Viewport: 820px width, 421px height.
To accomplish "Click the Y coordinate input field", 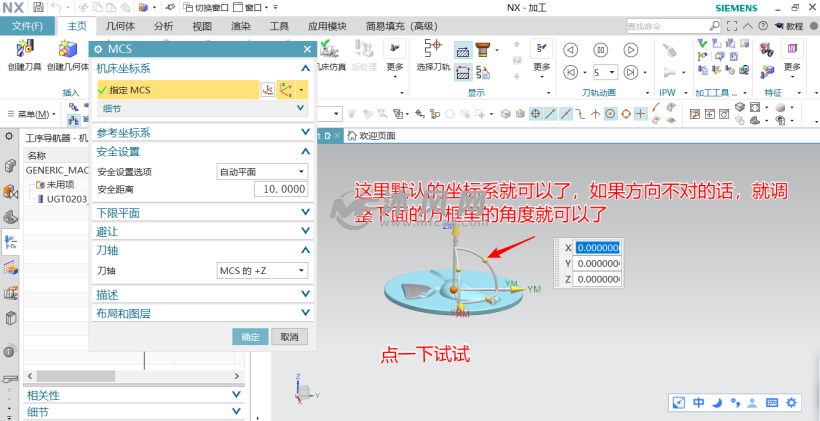I will click(597, 263).
